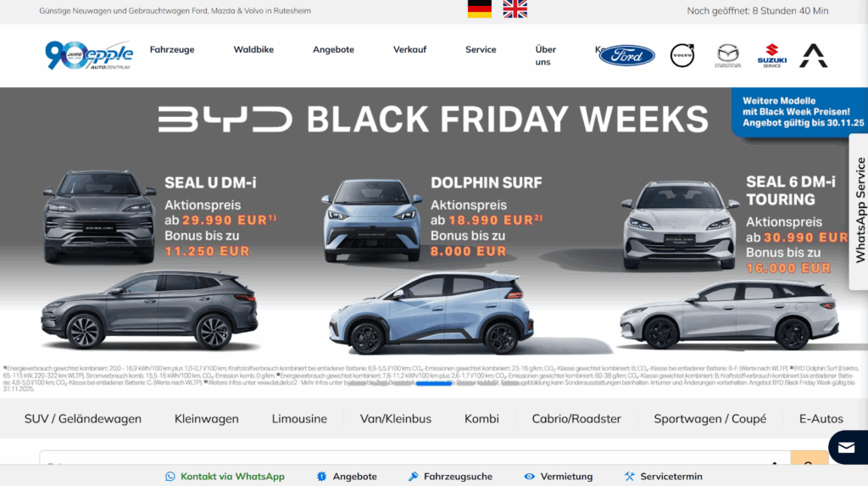Expand the Angebote navigation menu
The height and width of the screenshot is (486, 868).
tap(333, 49)
